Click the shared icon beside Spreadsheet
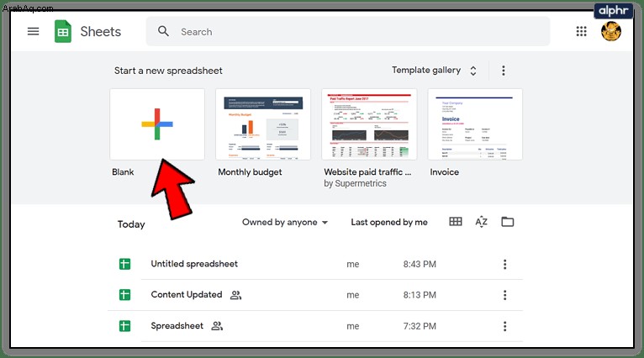Viewport: 644px width, 358px height. click(217, 326)
